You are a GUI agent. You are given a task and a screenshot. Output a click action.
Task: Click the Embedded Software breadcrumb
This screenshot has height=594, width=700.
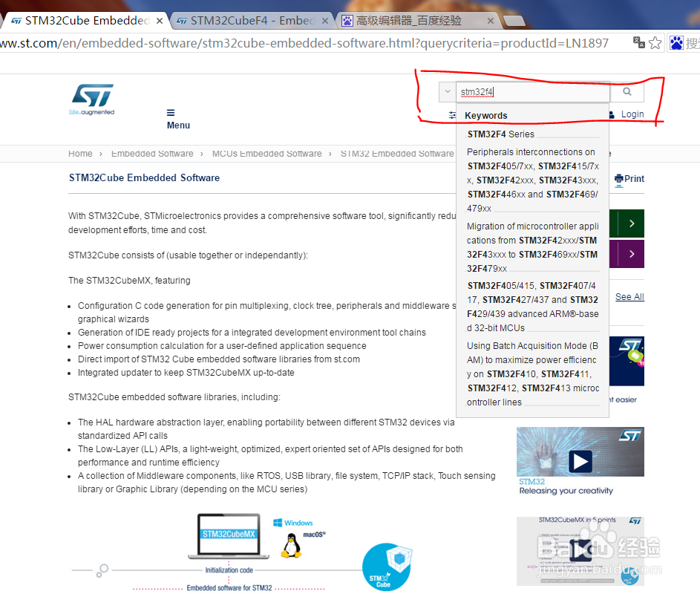point(152,154)
